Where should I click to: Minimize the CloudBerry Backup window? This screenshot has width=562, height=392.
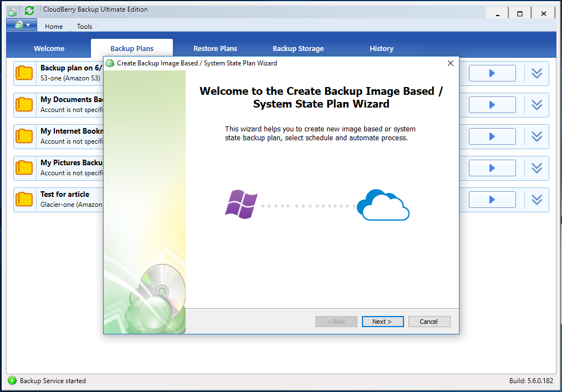tap(498, 14)
